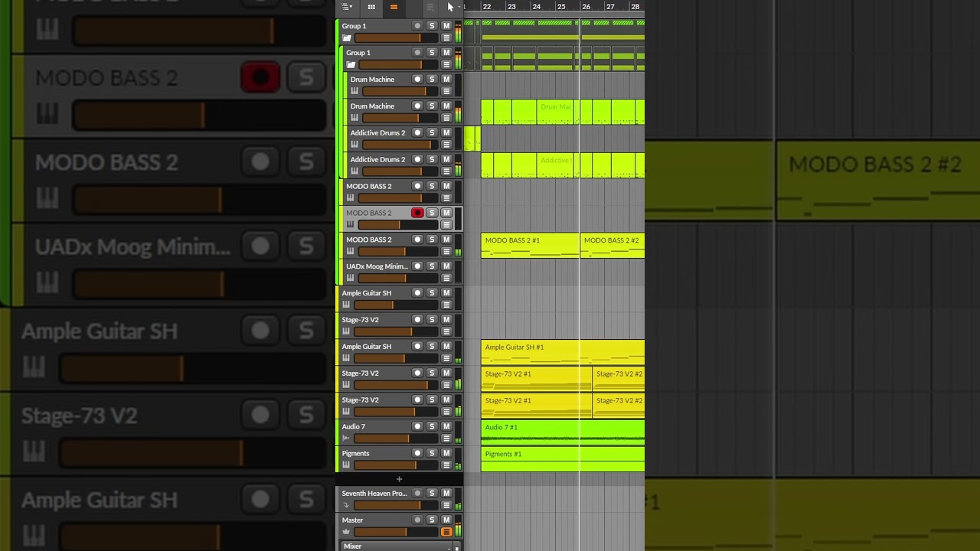980x551 pixels.
Task: Show automation lanes for Seventh Heaven Pro
Action: 446,506
